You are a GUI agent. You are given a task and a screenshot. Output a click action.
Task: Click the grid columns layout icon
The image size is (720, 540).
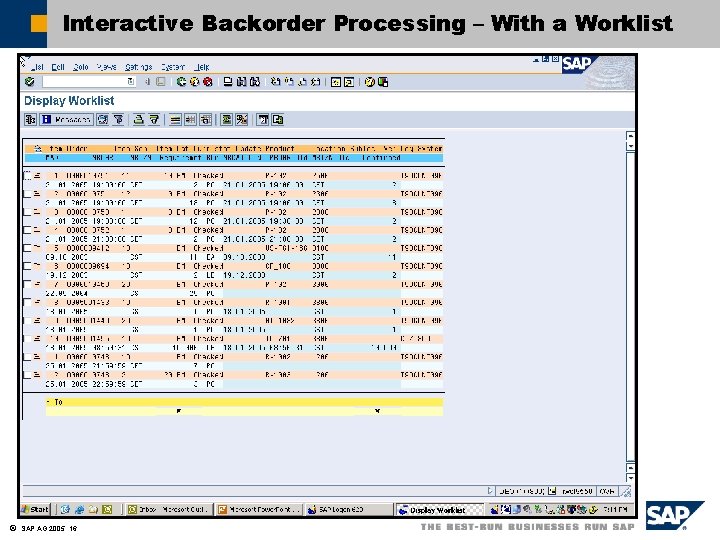(190, 119)
